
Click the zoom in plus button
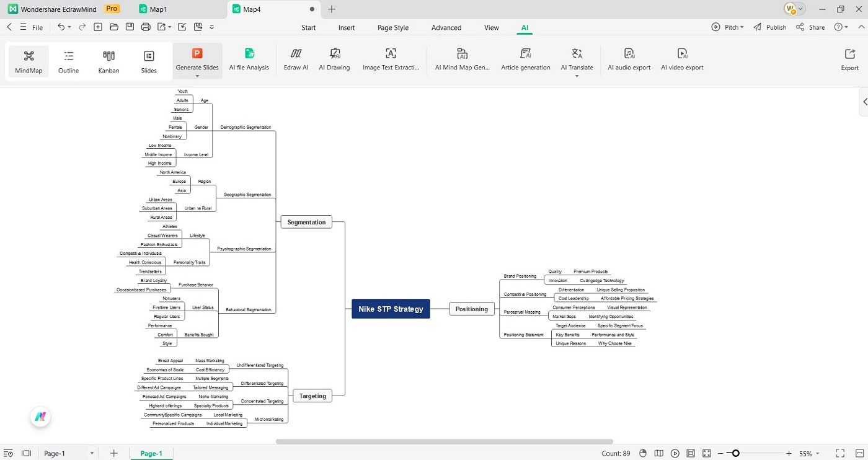789,453
